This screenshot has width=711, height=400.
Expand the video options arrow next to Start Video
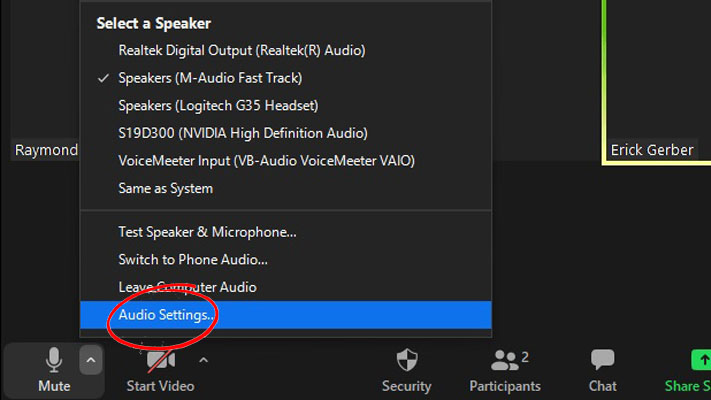tap(204, 360)
